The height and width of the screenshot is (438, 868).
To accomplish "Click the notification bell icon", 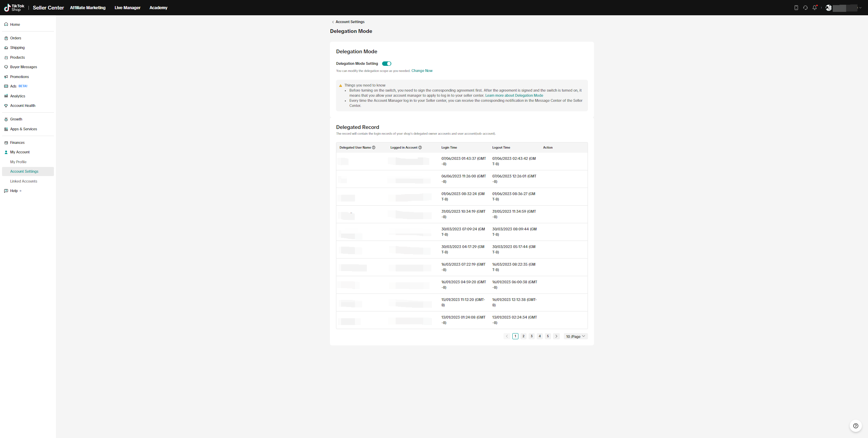I will point(814,7).
